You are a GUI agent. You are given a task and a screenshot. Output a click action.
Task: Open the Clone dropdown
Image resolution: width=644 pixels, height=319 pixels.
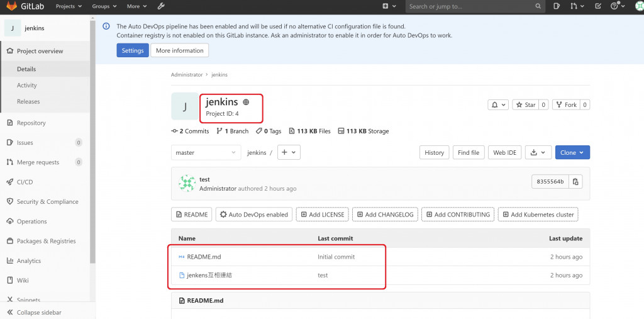572,152
